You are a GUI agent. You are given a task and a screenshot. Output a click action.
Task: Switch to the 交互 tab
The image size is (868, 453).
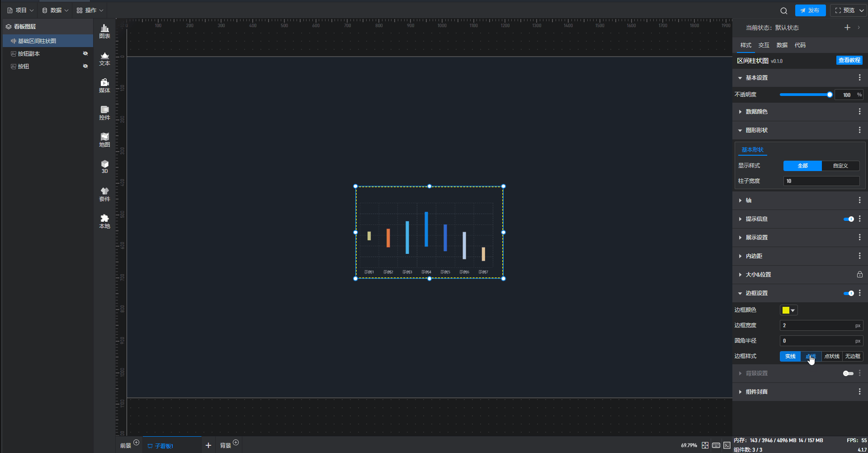point(764,45)
